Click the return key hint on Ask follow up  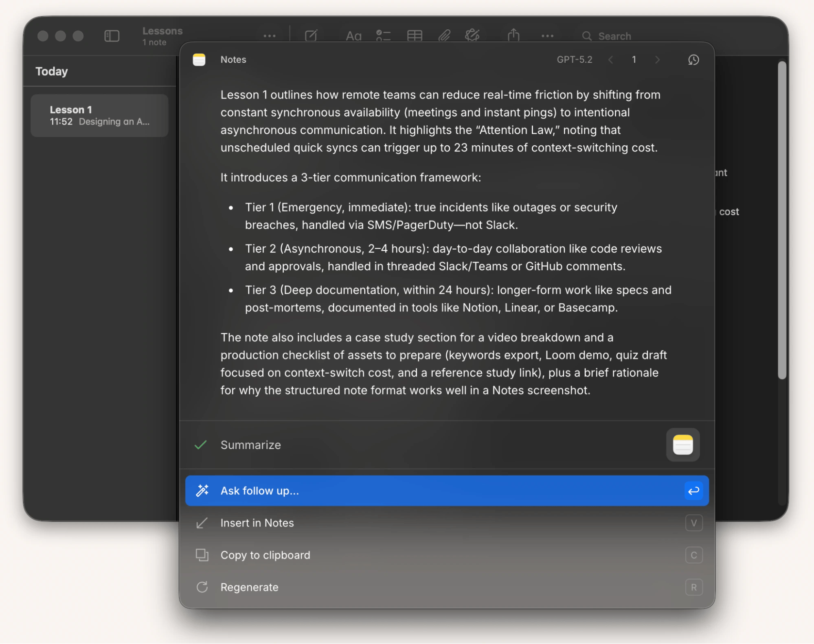click(x=693, y=491)
